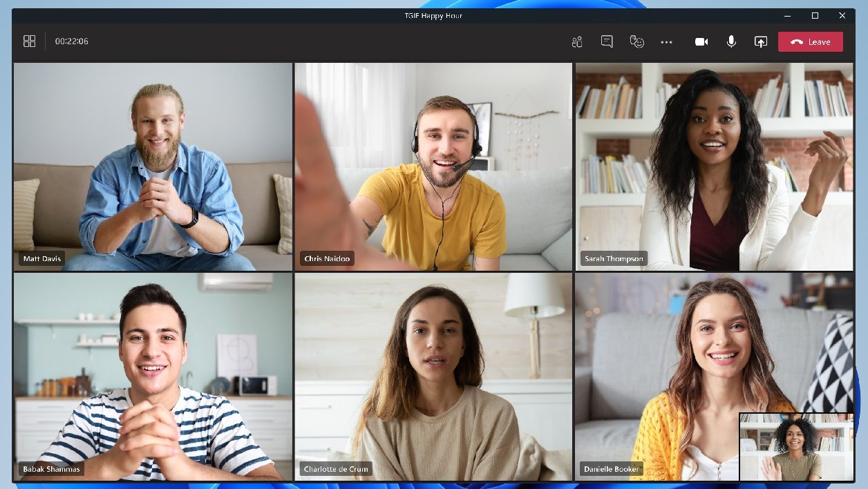Open the participants panel icon
This screenshot has height=489, width=868.
577,41
